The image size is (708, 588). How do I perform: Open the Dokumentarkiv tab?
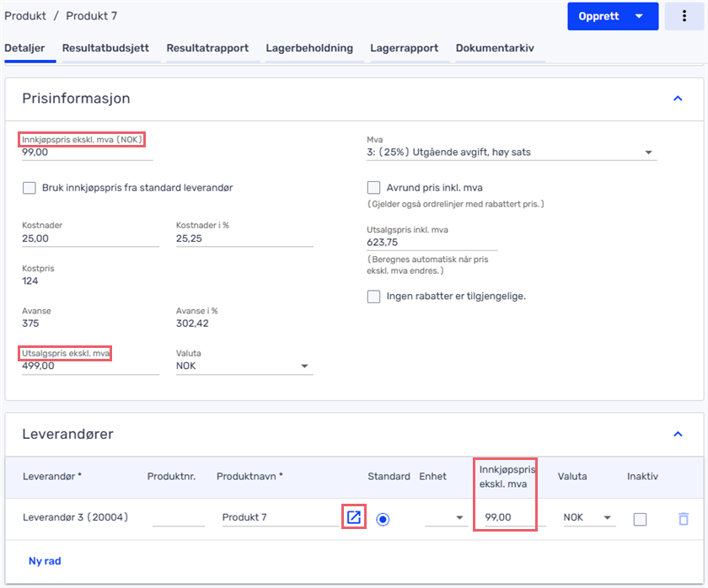pos(495,48)
